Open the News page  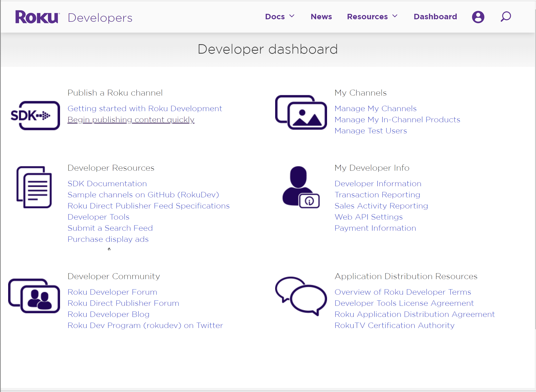[321, 17]
